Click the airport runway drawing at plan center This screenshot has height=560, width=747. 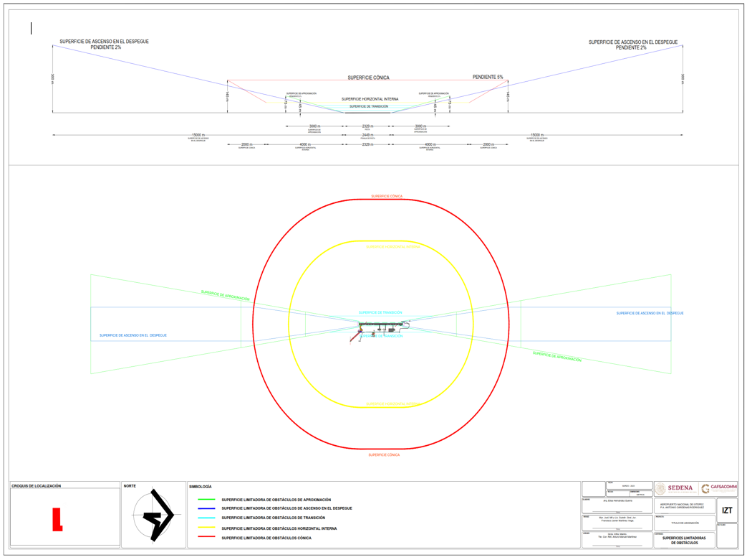click(380, 325)
